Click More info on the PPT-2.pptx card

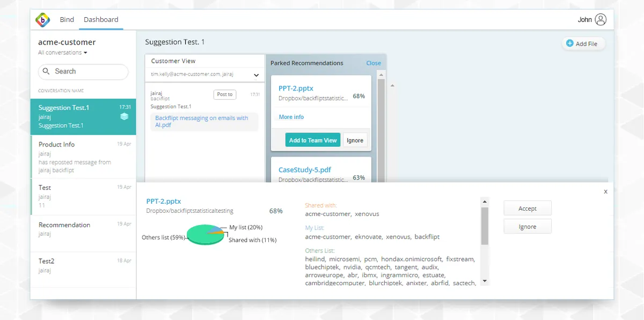click(x=291, y=117)
